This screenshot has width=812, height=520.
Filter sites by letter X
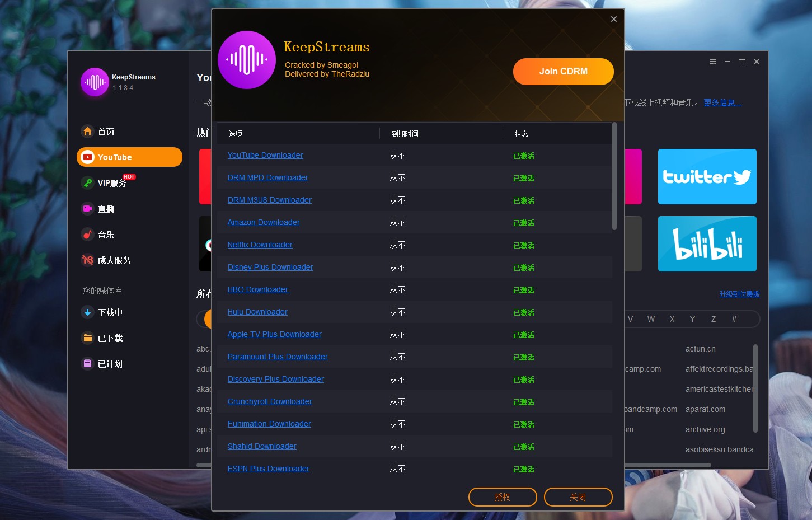click(672, 319)
